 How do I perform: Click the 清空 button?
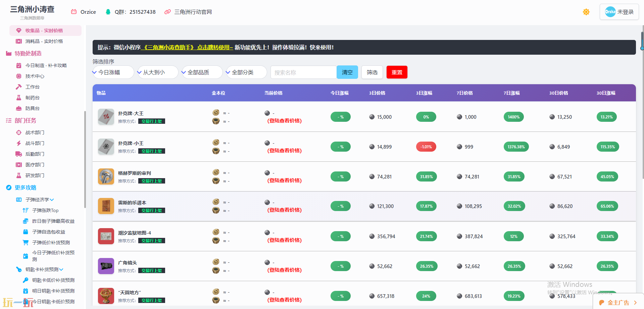[x=347, y=72]
